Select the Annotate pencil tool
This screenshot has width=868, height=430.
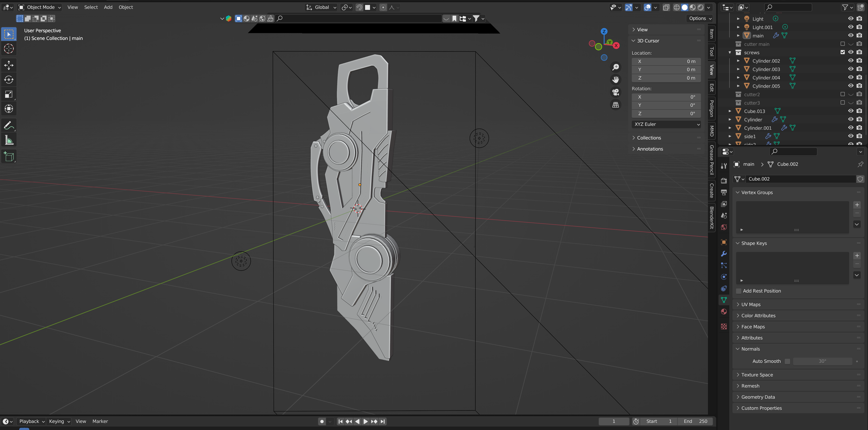point(9,125)
